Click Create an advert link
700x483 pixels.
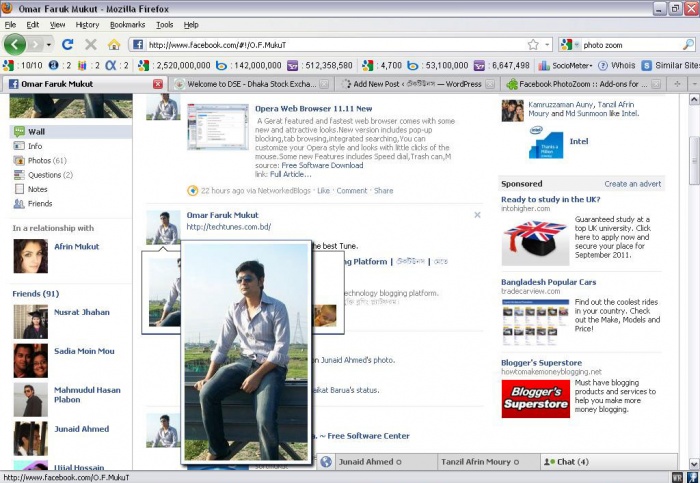pos(633,184)
